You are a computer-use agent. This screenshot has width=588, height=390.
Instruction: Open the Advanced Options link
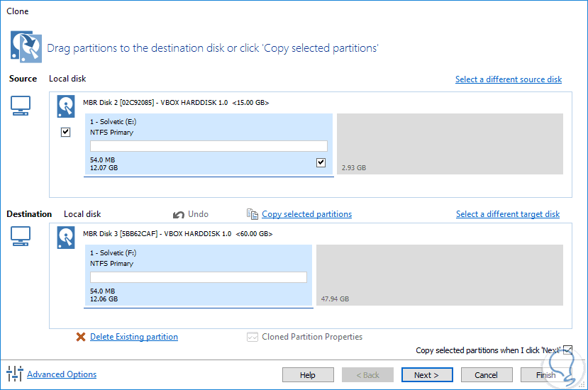coord(62,374)
